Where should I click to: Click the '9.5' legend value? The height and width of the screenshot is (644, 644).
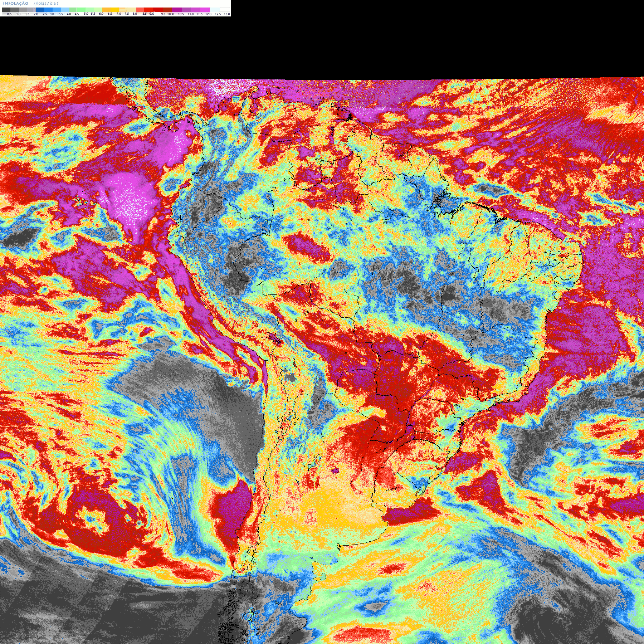[x=163, y=14]
